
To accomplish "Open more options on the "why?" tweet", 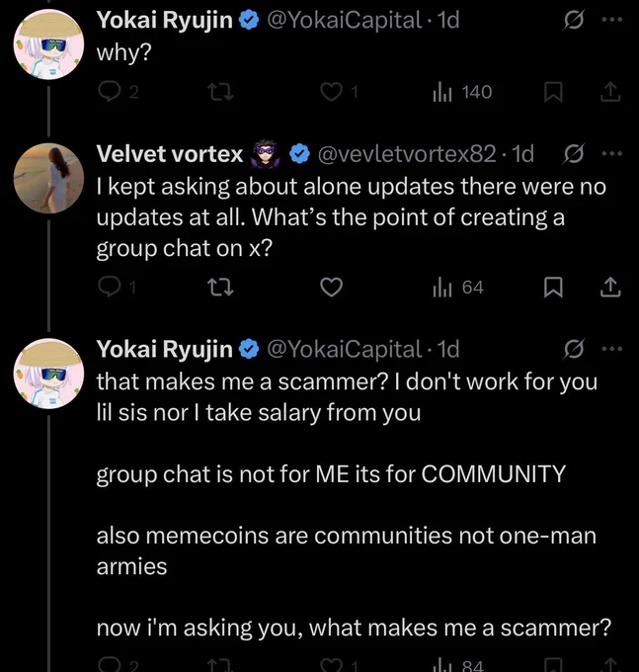I will tap(611, 20).
